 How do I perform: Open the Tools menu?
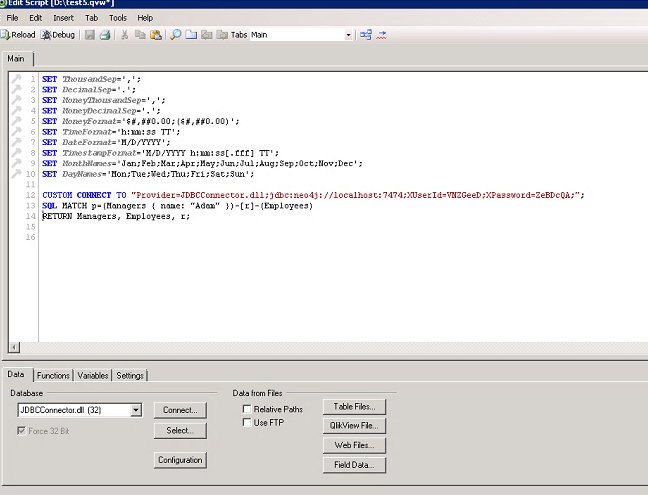tap(117, 18)
